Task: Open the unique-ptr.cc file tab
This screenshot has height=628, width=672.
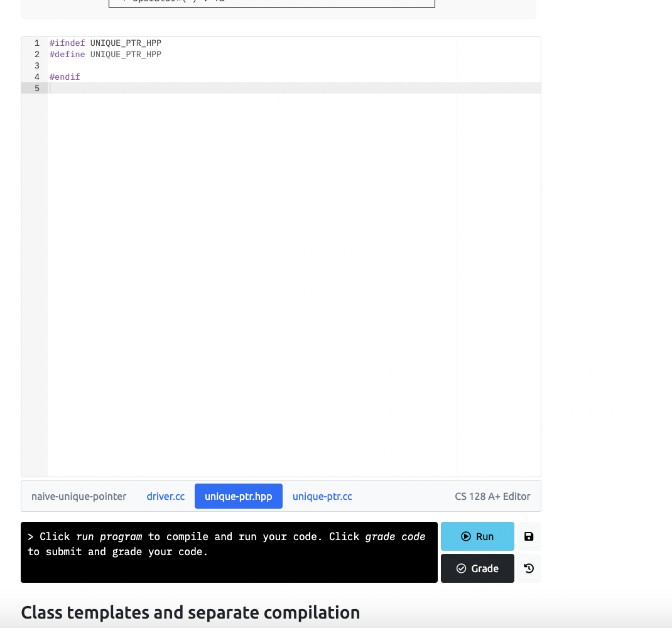Action: [322, 496]
